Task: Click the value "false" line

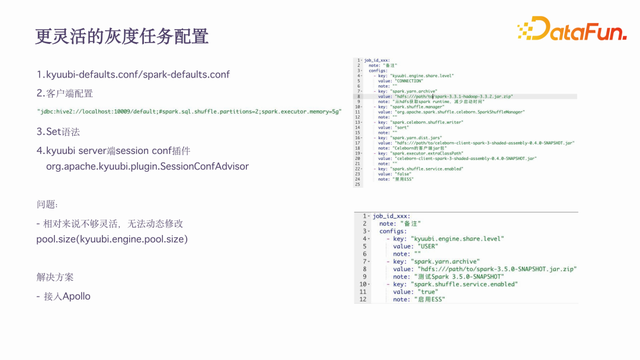Action: [x=394, y=174]
